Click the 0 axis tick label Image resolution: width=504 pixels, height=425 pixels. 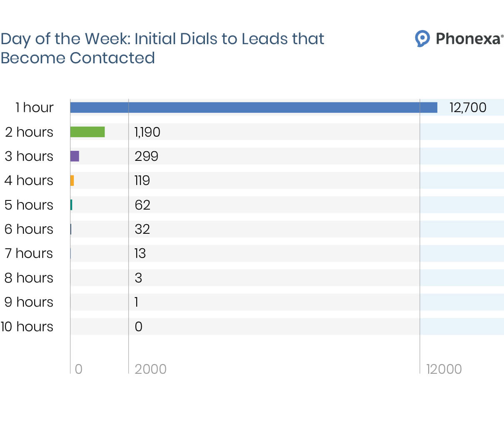click(x=78, y=369)
